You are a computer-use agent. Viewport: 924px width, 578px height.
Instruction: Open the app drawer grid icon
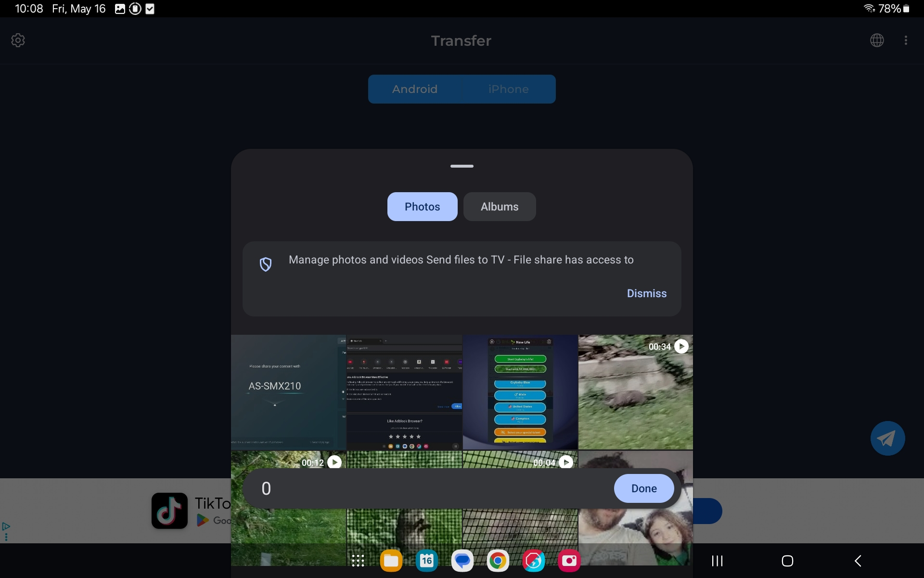(358, 561)
